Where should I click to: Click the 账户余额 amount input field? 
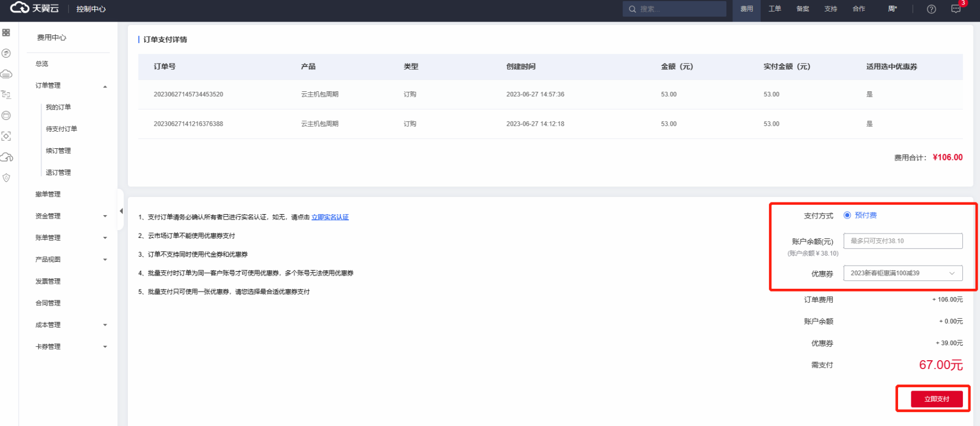pos(902,241)
